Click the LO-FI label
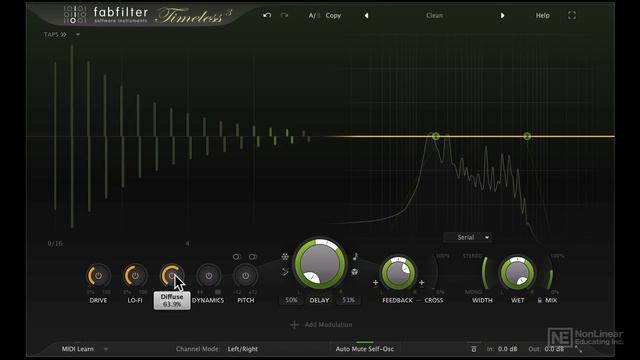Viewport: 640px width, 360px height. click(135, 300)
